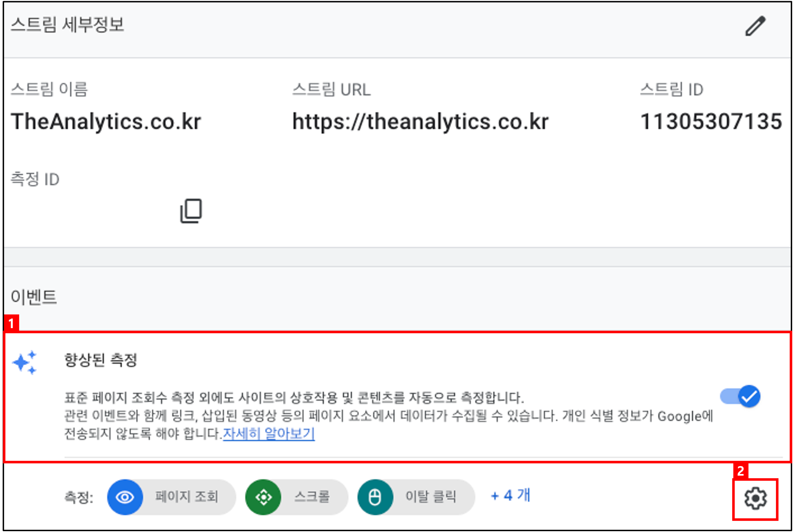
Task: Toggle the 향상된 측정 switch off
Action: click(x=740, y=396)
